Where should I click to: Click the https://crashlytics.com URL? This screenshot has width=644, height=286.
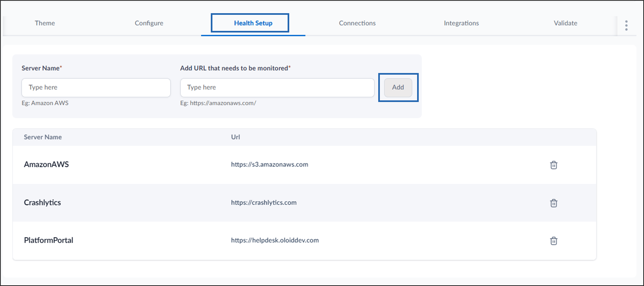pyautogui.click(x=264, y=203)
